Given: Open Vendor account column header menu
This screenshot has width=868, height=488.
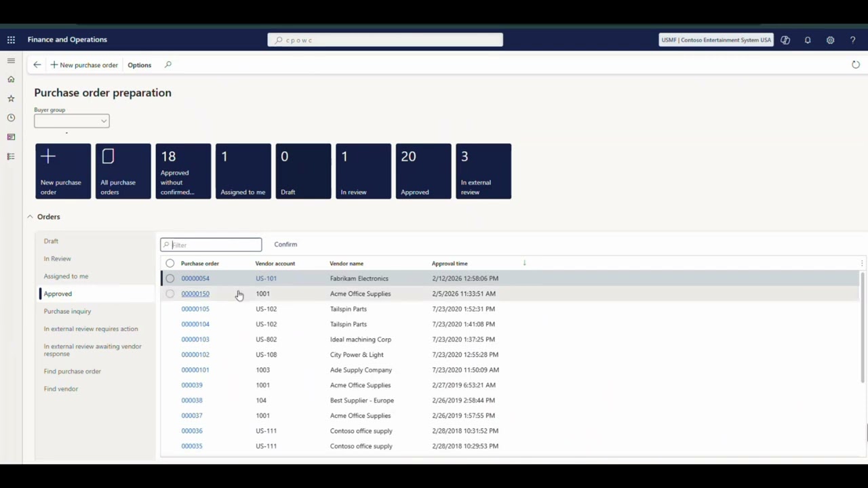Looking at the screenshot, I should click(275, 264).
